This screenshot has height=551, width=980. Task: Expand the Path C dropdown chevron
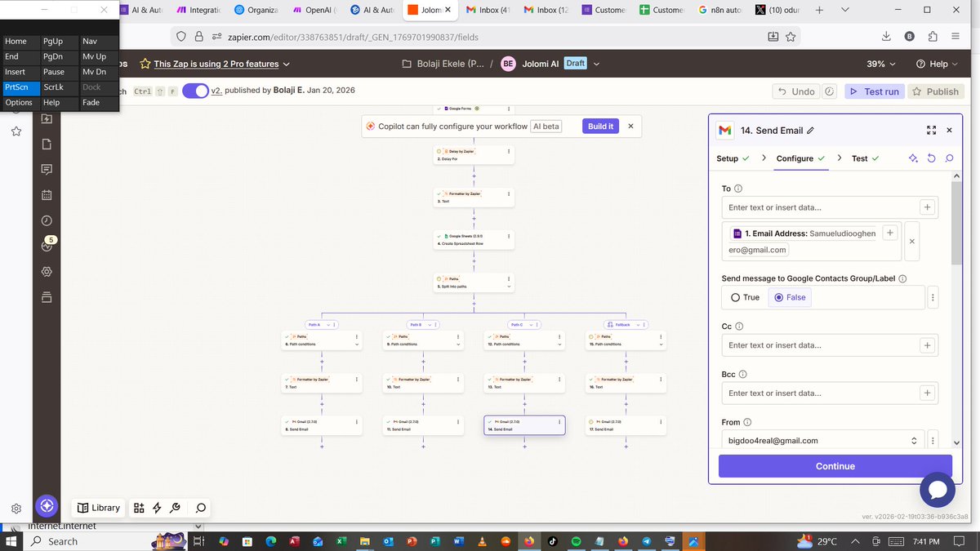click(531, 325)
